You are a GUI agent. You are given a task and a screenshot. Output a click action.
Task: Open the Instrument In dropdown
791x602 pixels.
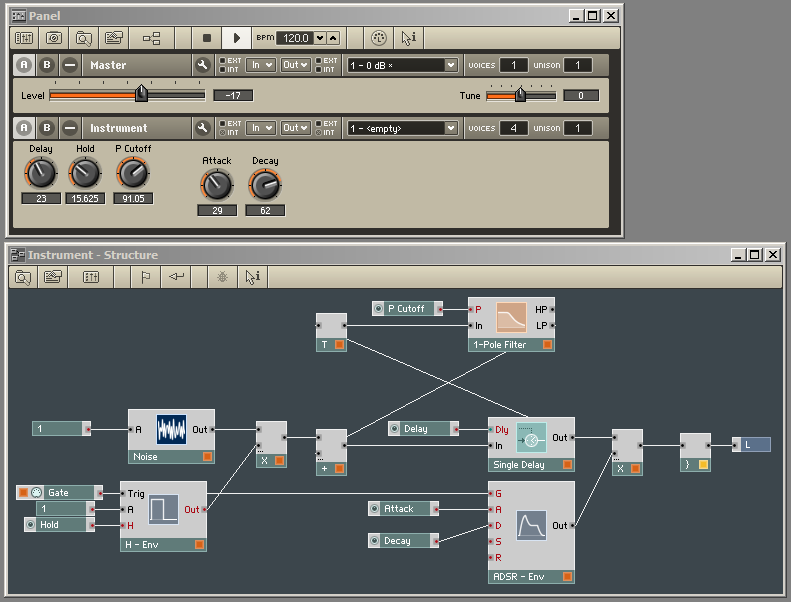(261, 128)
